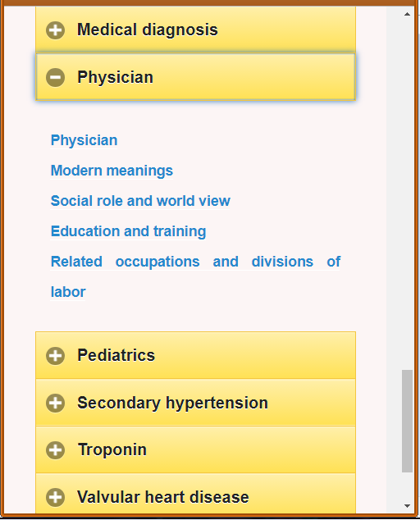Viewport: 420px width, 520px height.
Task: Click the plus icon beside Pediatrics
Action: (x=56, y=356)
